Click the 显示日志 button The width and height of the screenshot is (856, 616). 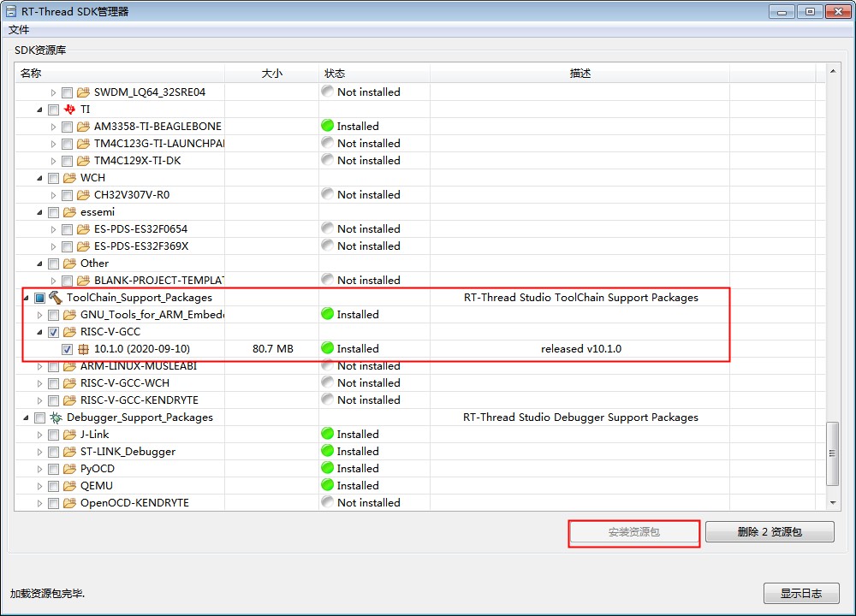[x=801, y=594]
